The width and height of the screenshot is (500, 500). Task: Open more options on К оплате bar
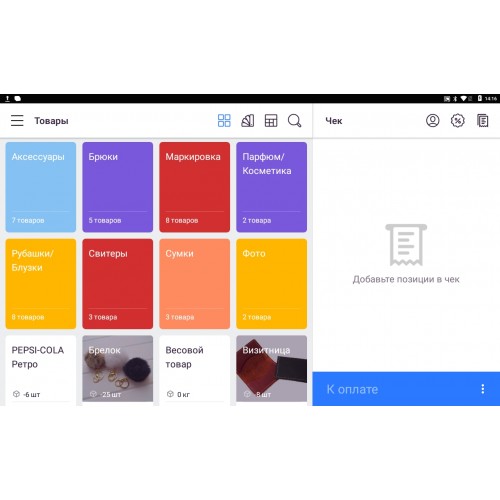coord(483,389)
